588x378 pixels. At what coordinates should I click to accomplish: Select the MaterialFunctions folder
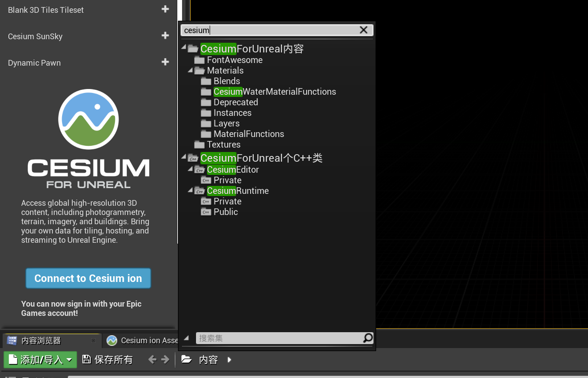(x=248, y=134)
